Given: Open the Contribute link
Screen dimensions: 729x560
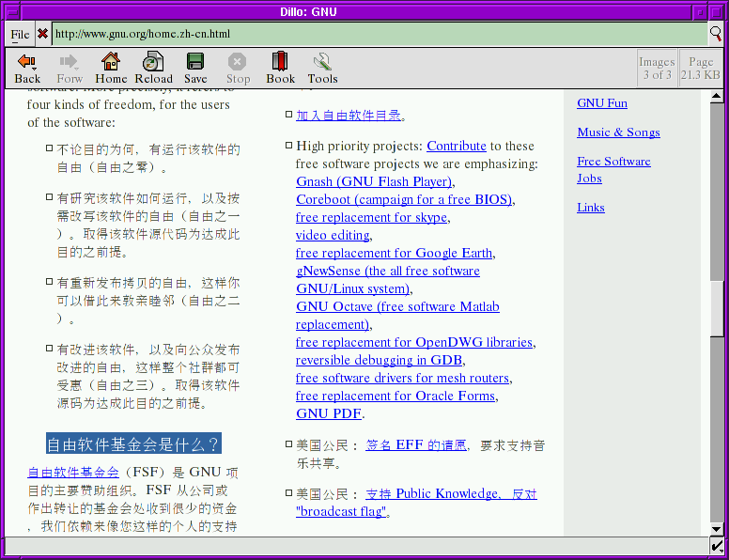Looking at the screenshot, I should pyautogui.click(x=456, y=146).
